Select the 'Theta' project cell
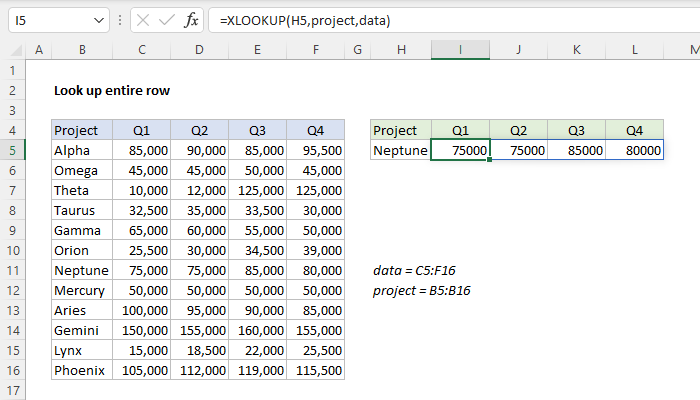 click(82, 191)
